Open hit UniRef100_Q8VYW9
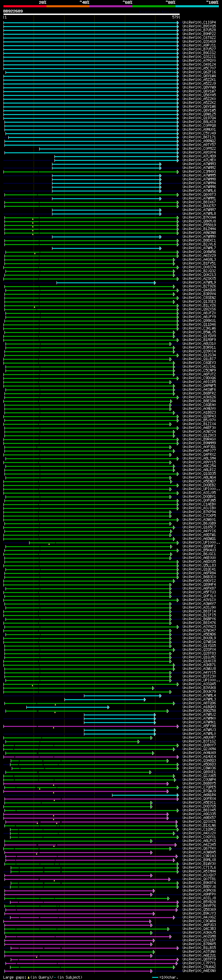Screen dimensions: 222x980 pos(199,88)
